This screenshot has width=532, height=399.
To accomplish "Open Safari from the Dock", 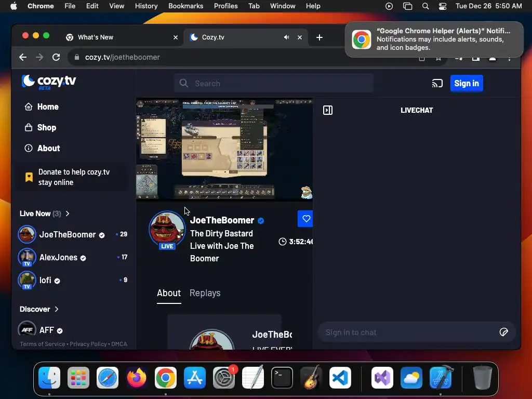I will pyautogui.click(x=108, y=377).
